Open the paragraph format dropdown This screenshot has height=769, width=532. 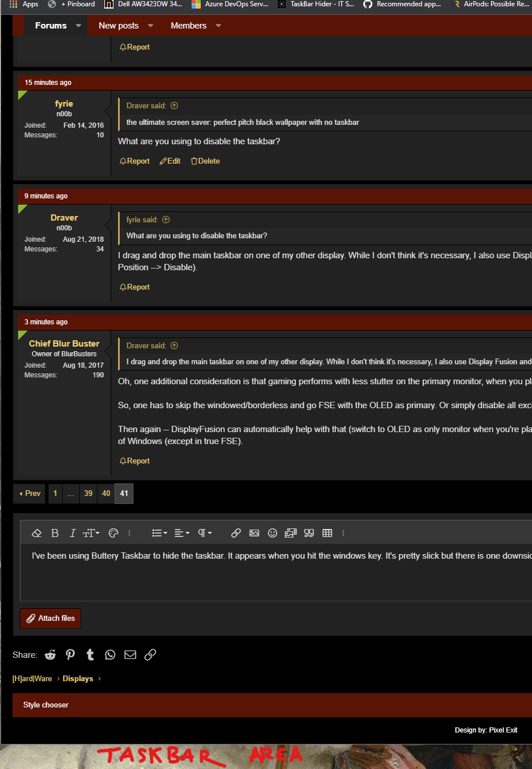[205, 533]
